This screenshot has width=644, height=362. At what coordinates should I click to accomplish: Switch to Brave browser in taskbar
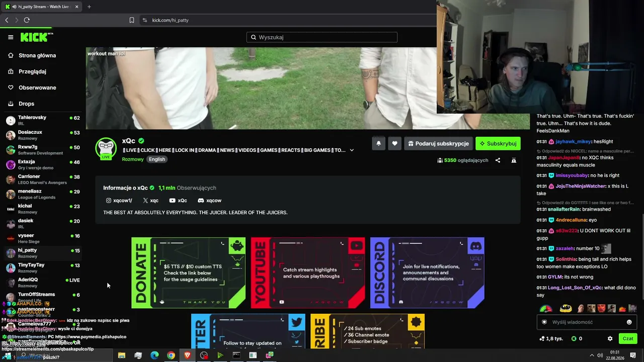click(188, 355)
